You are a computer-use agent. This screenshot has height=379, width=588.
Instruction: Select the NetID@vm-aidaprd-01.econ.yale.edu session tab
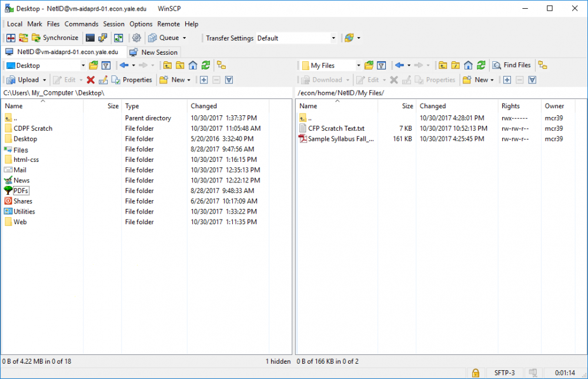pyautogui.click(x=62, y=52)
